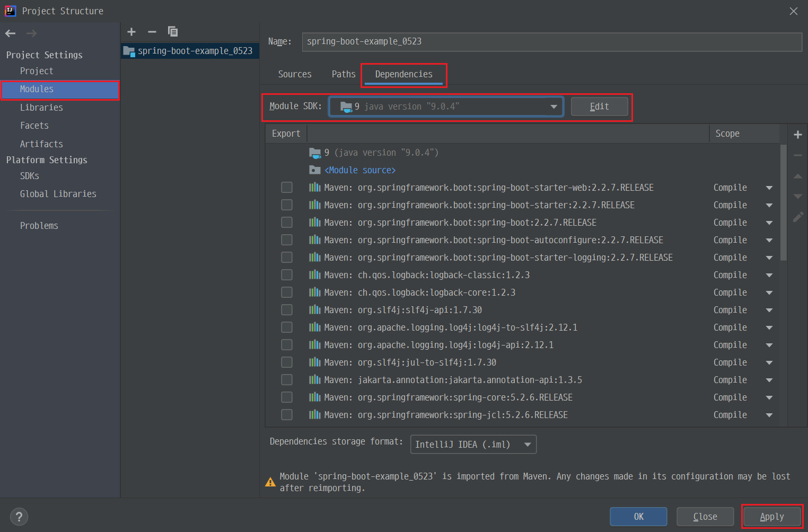
Task: Click Edit button next to Module SDK
Action: pos(600,107)
